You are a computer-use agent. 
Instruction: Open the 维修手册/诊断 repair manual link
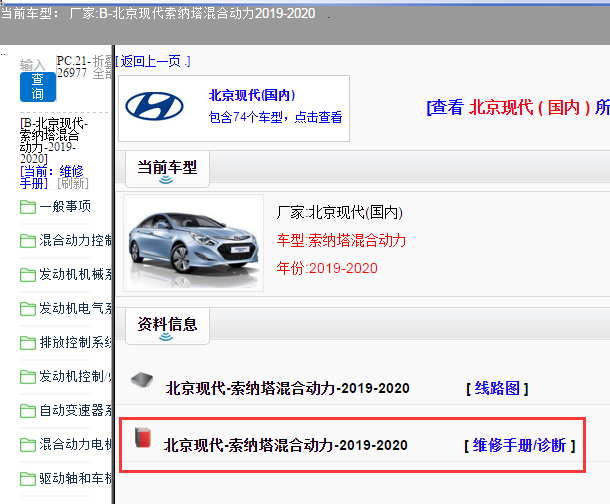(519, 445)
